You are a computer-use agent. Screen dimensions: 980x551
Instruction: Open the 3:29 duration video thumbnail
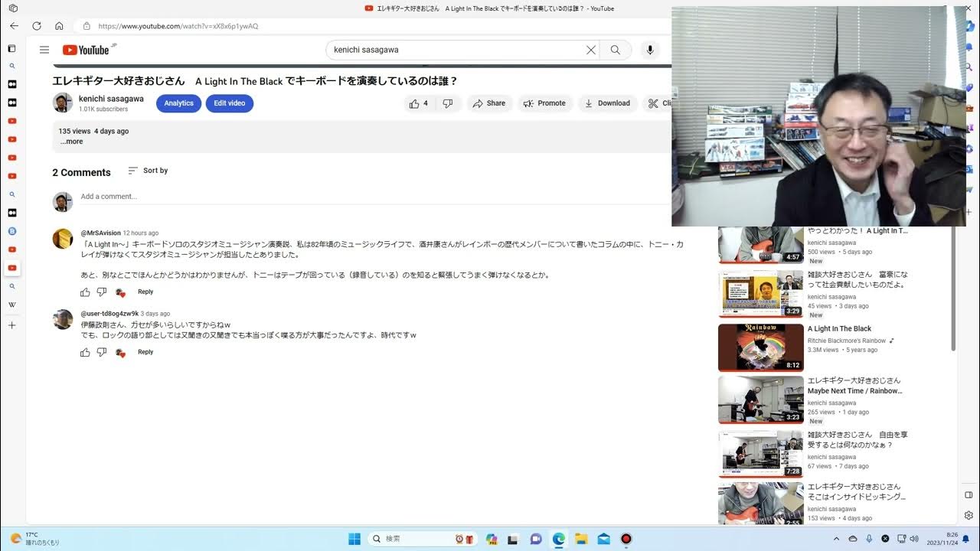[x=761, y=295]
